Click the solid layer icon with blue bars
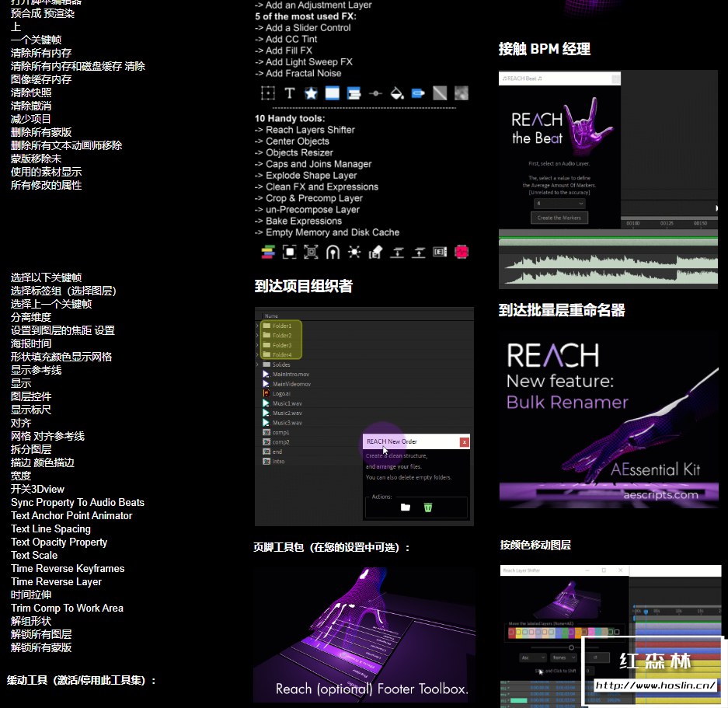This screenshot has width=728, height=708. [x=333, y=93]
